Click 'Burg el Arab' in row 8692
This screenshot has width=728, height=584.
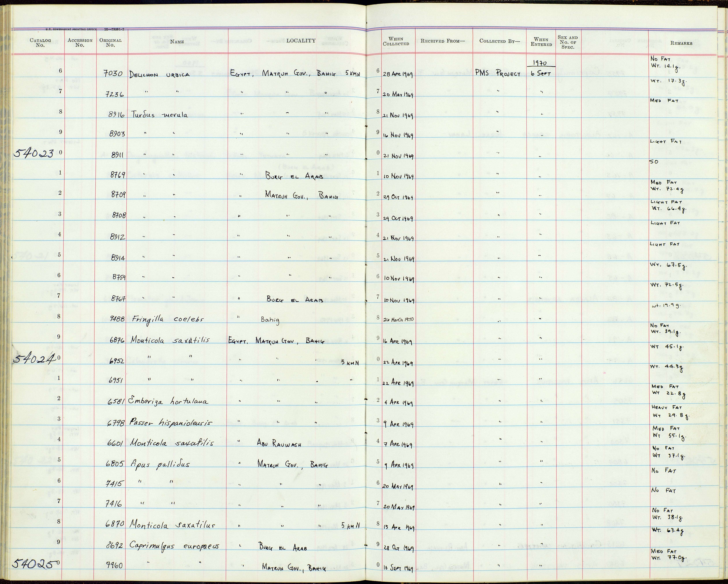(x=283, y=547)
